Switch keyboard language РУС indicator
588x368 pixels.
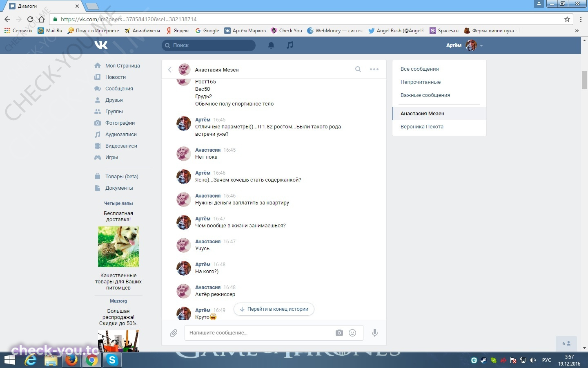coord(546,360)
